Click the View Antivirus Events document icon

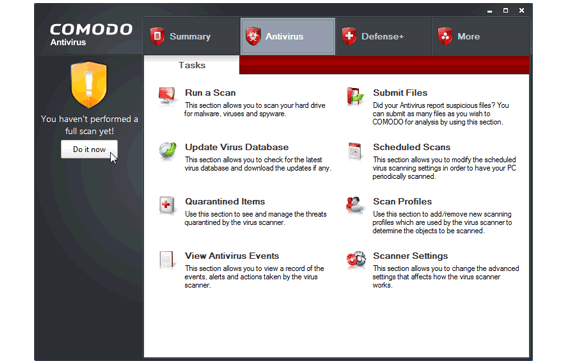tap(167, 260)
